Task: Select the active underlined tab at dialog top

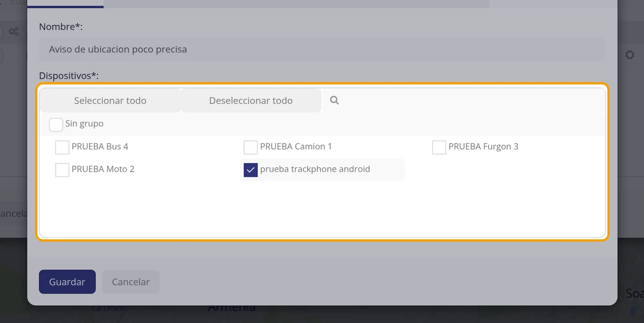Action: point(65,4)
